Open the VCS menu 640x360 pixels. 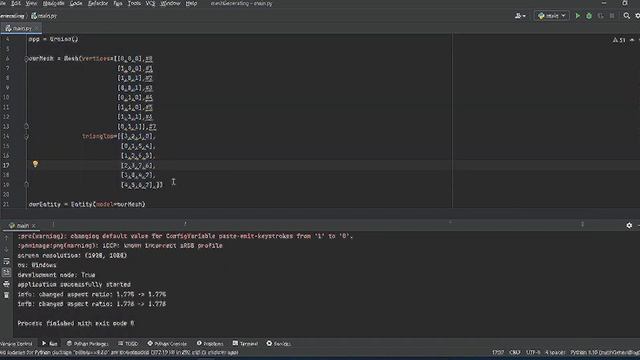point(150,3)
